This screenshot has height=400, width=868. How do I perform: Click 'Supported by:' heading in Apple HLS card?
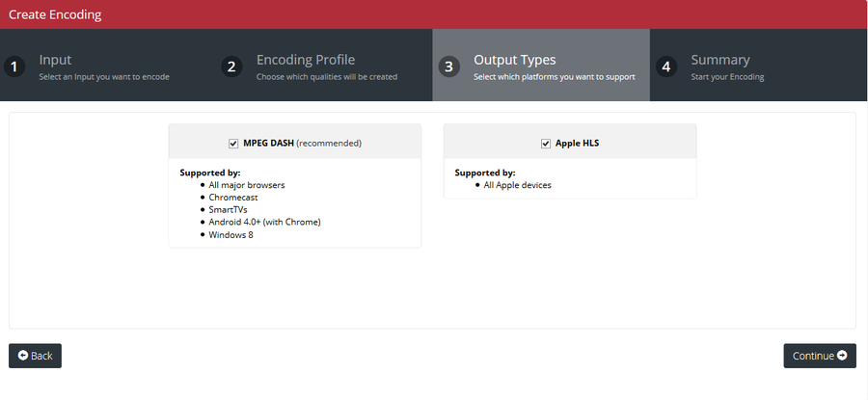coord(485,173)
